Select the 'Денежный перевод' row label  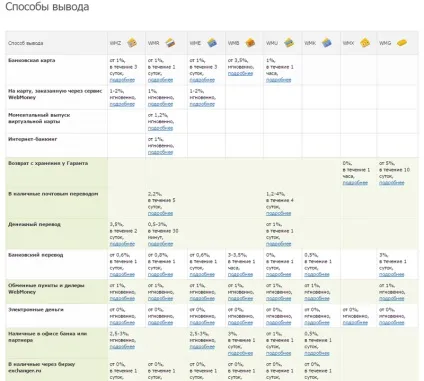[x=34, y=224]
